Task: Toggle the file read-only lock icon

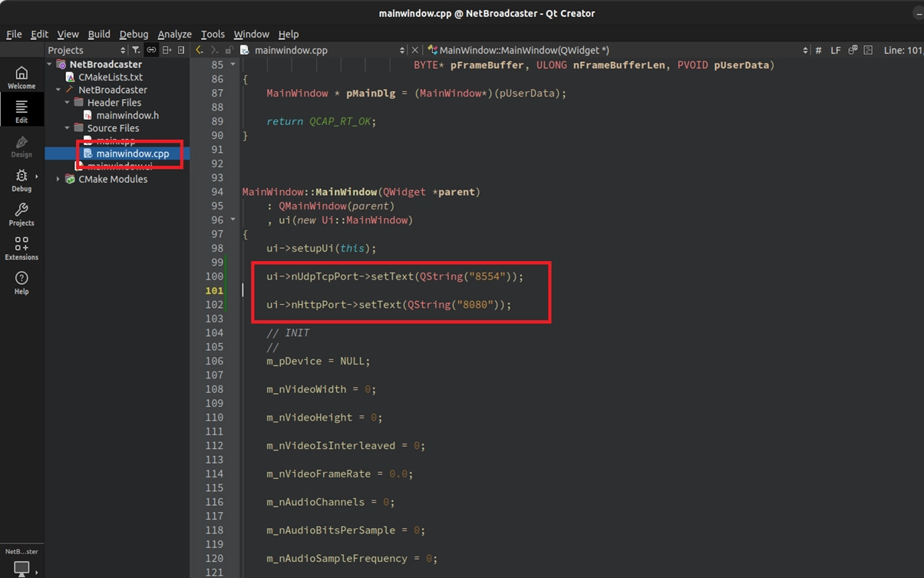Action: click(x=229, y=50)
